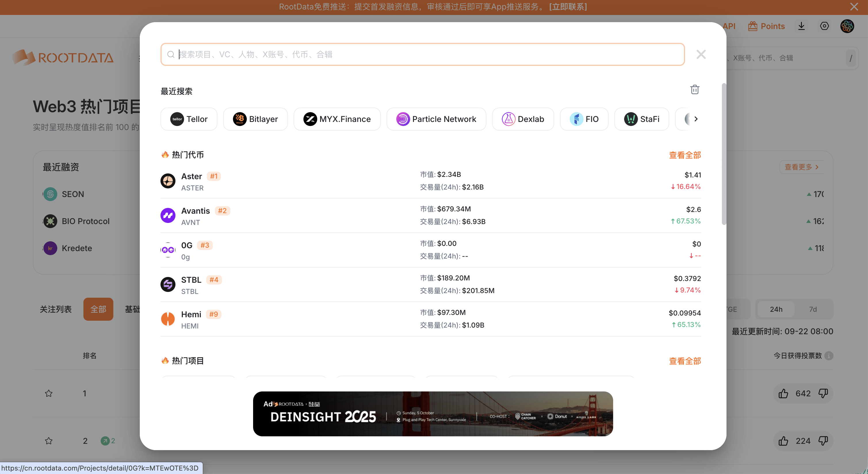Click the download icon in the top bar
The image size is (868, 474).
point(801,26)
